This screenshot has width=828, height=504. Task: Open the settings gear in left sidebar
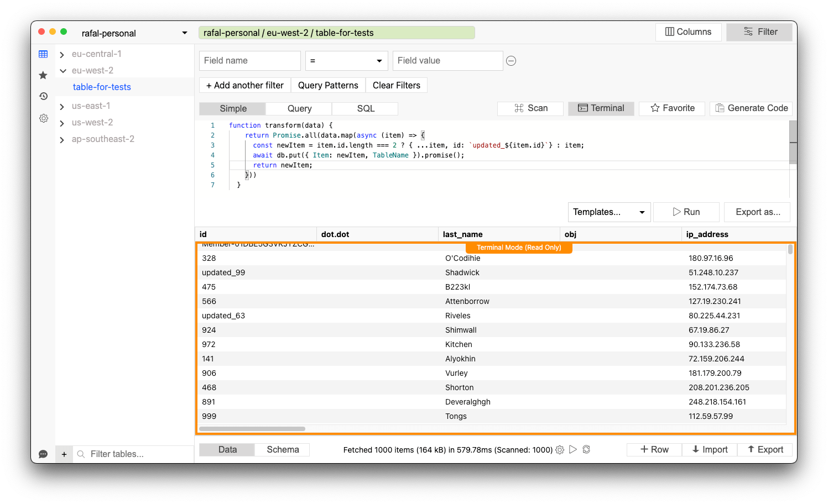(x=43, y=118)
